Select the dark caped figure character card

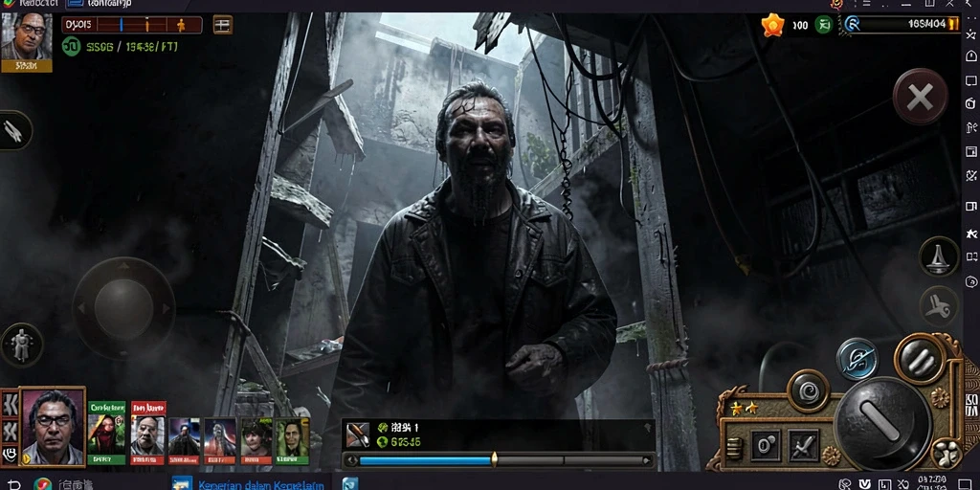coord(185,441)
